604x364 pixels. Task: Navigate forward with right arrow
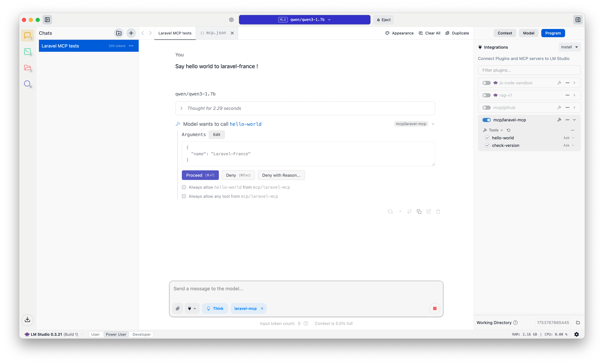coord(150,33)
